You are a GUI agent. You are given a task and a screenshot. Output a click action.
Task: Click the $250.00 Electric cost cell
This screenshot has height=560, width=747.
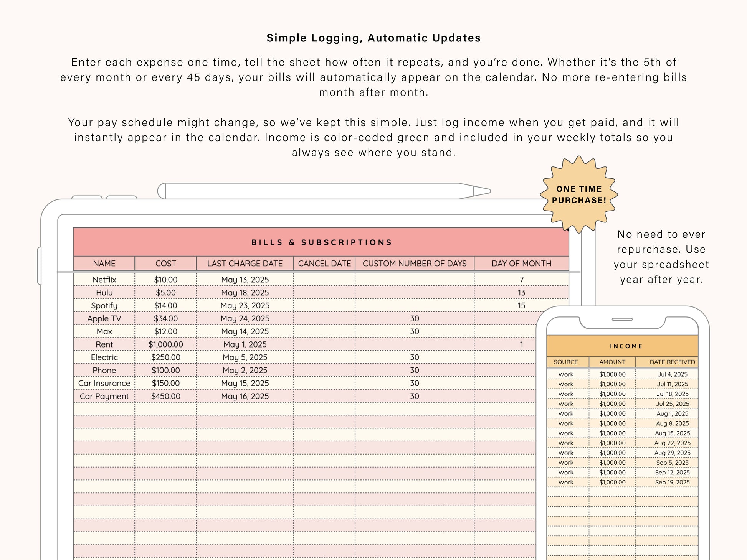[165, 357]
